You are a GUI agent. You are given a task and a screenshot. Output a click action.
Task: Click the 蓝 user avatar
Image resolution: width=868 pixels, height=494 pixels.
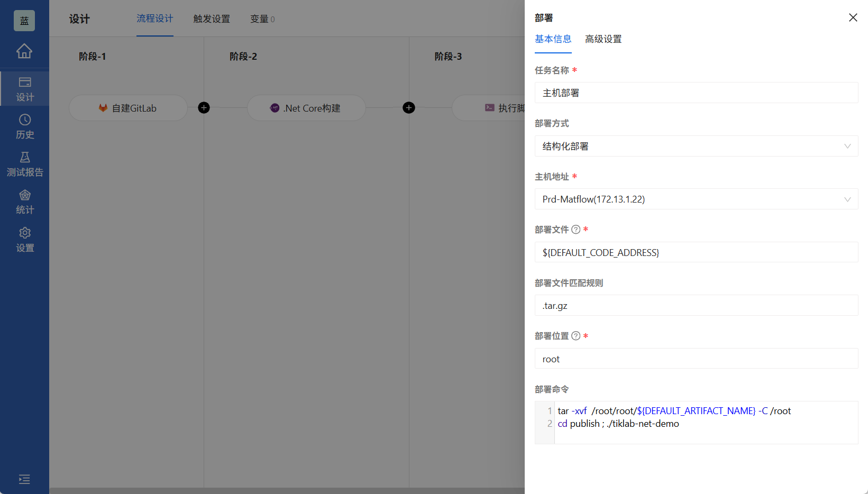(x=24, y=20)
